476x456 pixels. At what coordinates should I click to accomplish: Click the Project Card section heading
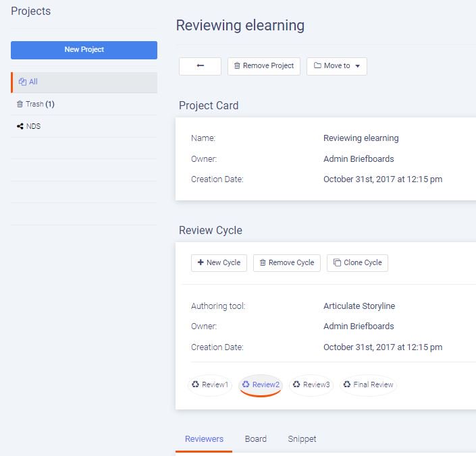209,106
